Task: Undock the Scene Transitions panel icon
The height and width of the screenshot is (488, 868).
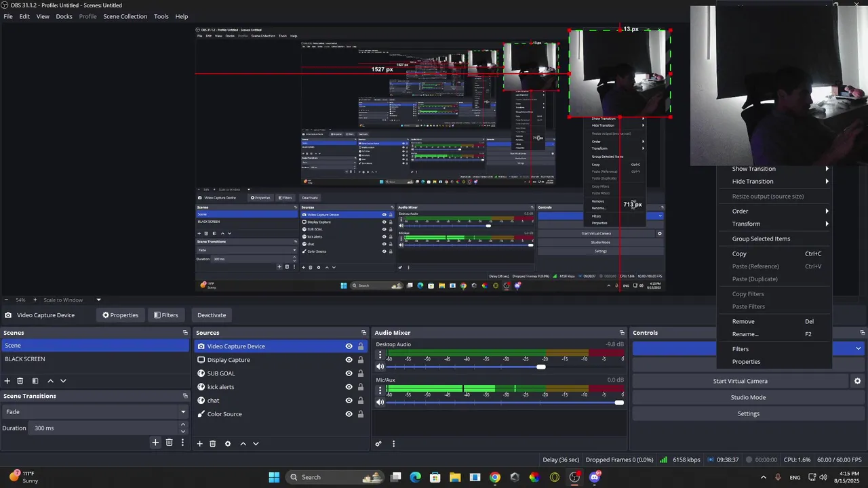Action: pos(185,396)
